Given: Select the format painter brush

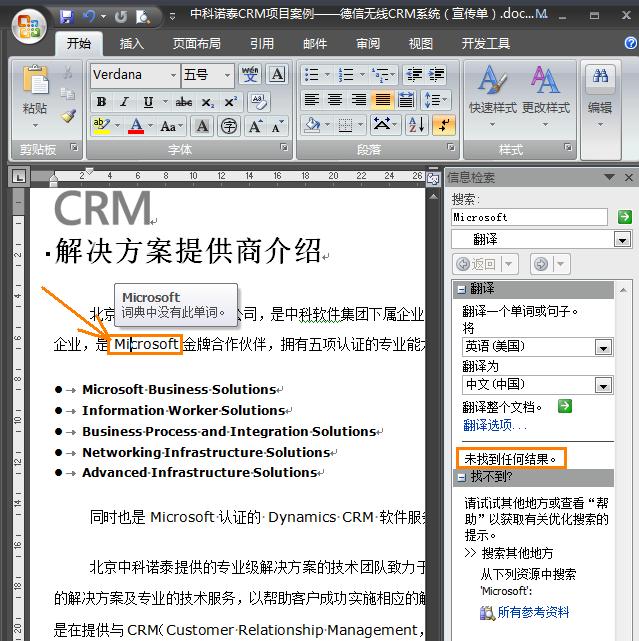Looking at the screenshot, I should tap(68, 117).
